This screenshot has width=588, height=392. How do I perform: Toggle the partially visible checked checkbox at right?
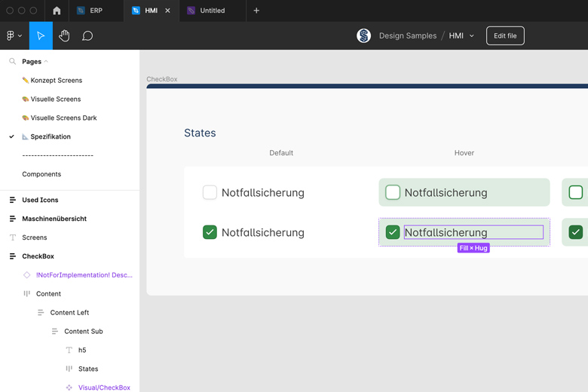576,232
